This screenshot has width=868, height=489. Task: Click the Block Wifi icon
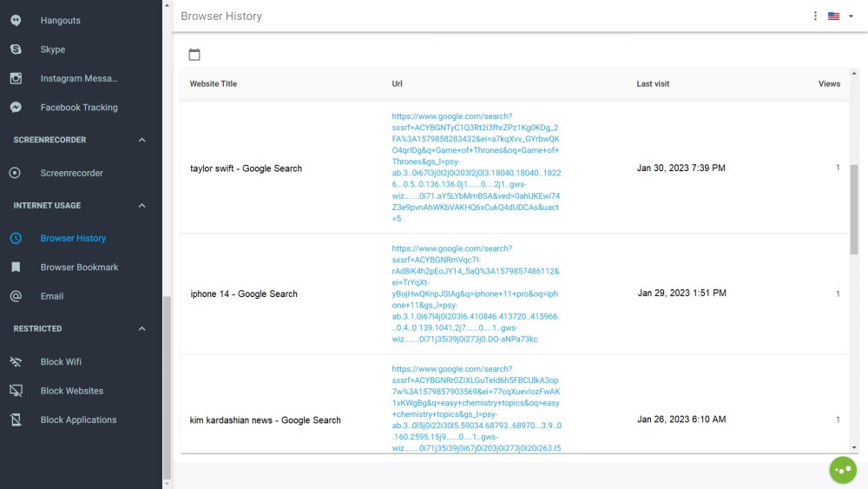[16, 361]
